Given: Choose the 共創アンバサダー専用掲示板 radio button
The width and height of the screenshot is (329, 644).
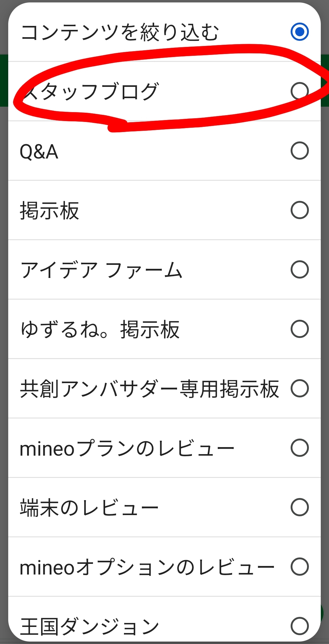Looking at the screenshot, I should click(300, 388).
